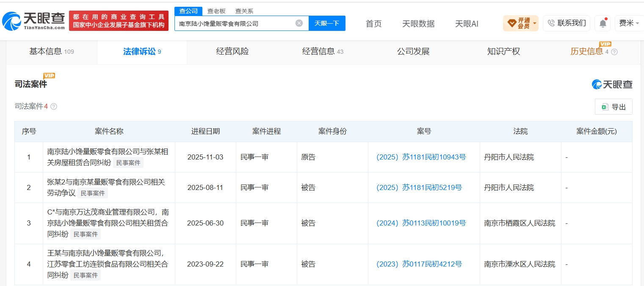Image resolution: width=644 pixels, height=286 pixels.
Task: Click the date 2025-06-30
Action: coord(205,223)
